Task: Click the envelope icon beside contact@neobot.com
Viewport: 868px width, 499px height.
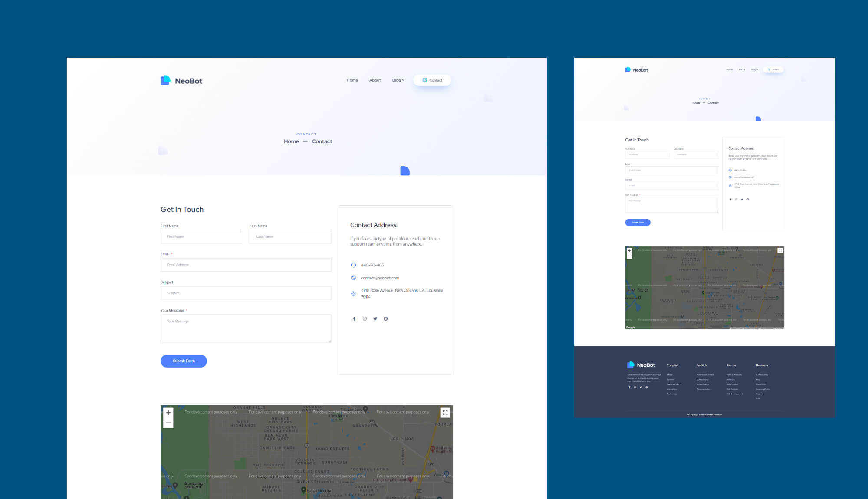Action: click(353, 278)
